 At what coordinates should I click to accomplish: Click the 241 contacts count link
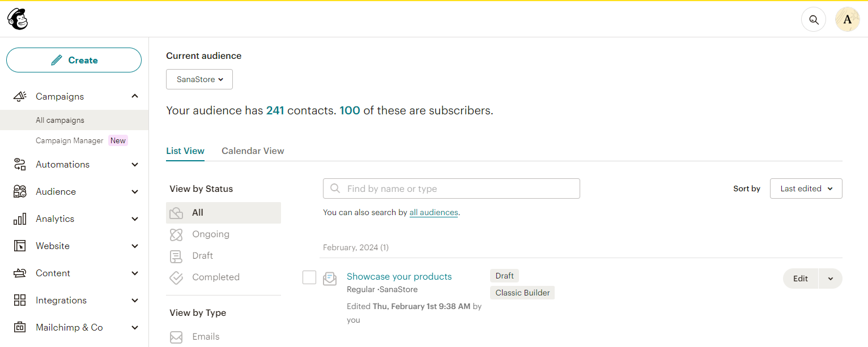(x=275, y=110)
